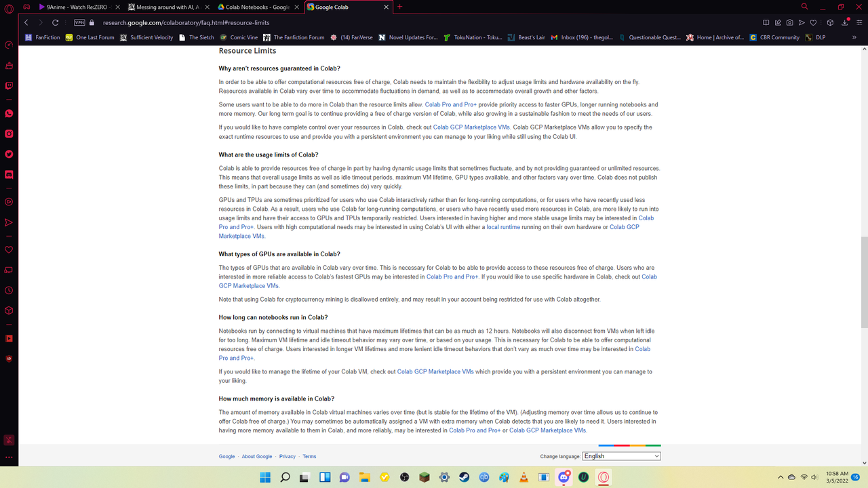This screenshot has width=868, height=488.
Task: Click the edit snapshot pencil icon
Action: click(x=778, y=22)
